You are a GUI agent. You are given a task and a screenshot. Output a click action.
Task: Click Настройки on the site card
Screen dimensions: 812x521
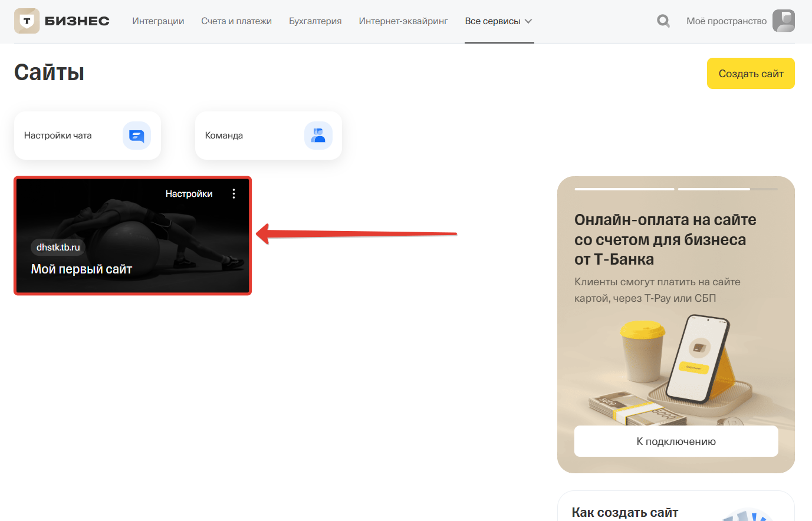pyautogui.click(x=189, y=194)
